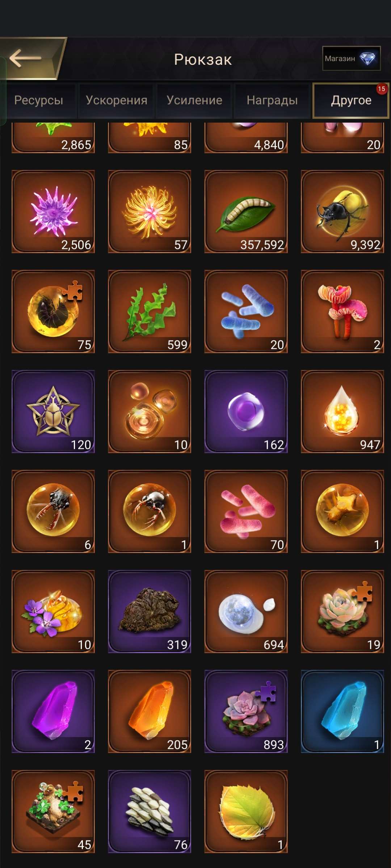Screen dimensions: 391x868
Task: Switch to the Ресурсы tab
Action: [x=39, y=100]
